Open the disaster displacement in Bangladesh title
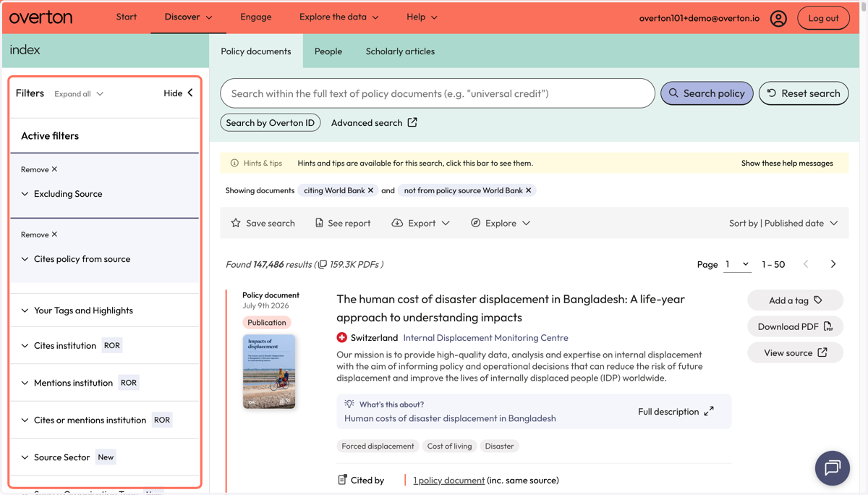 511,308
